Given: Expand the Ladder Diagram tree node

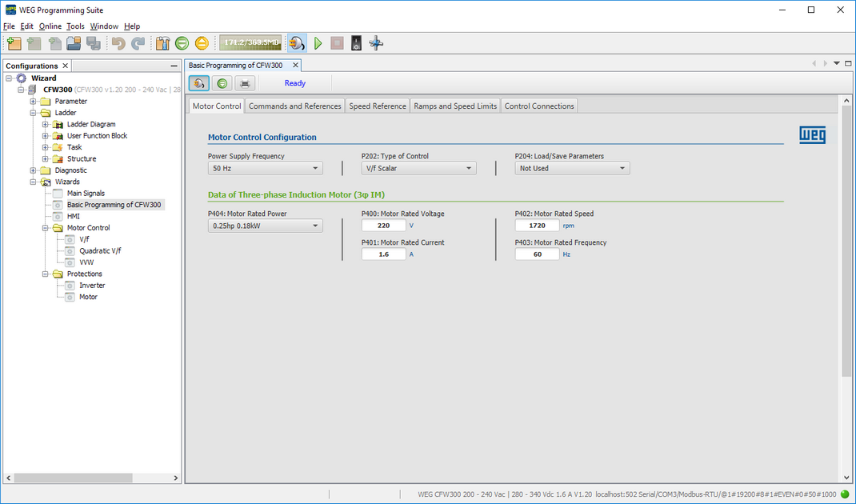Looking at the screenshot, I should coord(47,124).
